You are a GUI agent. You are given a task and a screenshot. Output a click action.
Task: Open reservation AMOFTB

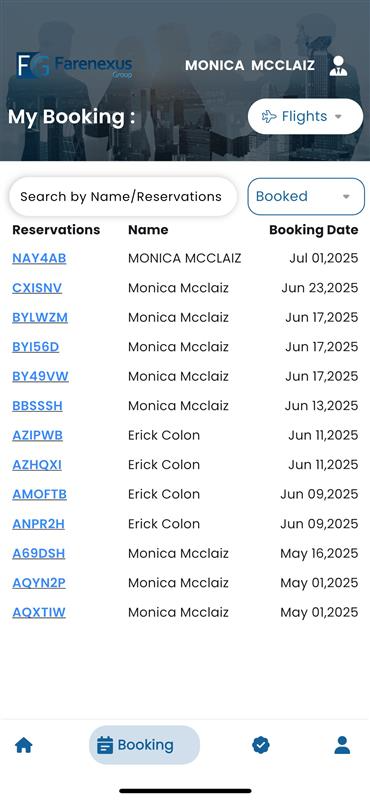[x=39, y=494]
